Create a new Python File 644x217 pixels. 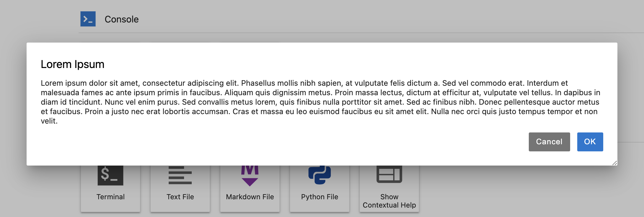[x=319, y=186]
